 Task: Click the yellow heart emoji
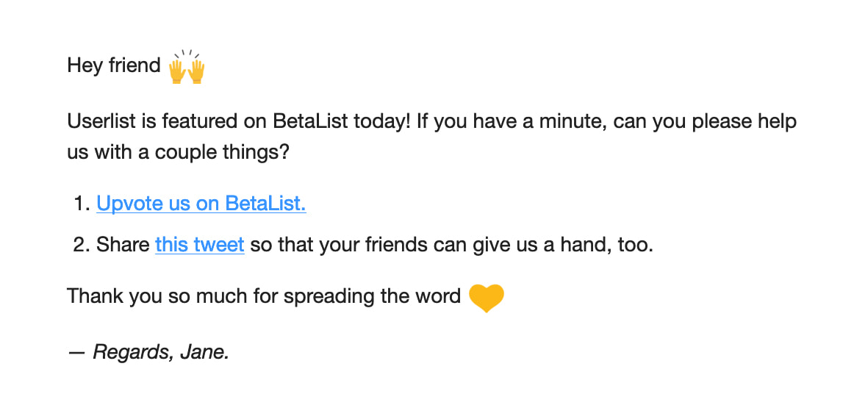click(x=487, y=298)
